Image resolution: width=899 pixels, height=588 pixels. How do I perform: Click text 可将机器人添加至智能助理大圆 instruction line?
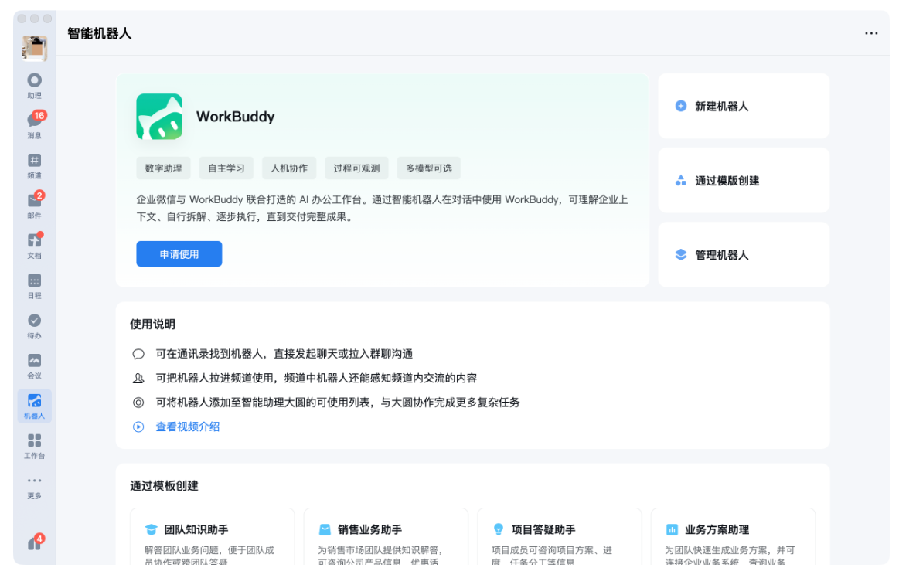click(x=338, y=403)
